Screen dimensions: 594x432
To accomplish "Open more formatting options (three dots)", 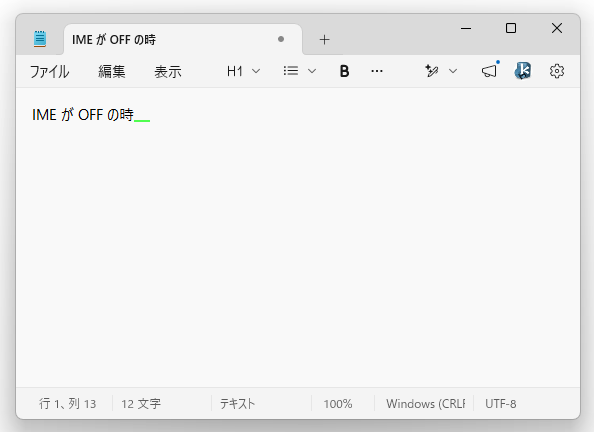I will pos(377,71).
